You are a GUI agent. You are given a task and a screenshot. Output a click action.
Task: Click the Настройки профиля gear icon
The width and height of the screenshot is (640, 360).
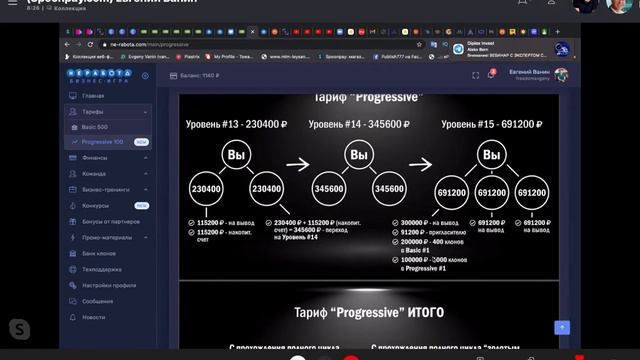[x=73, y=285]
